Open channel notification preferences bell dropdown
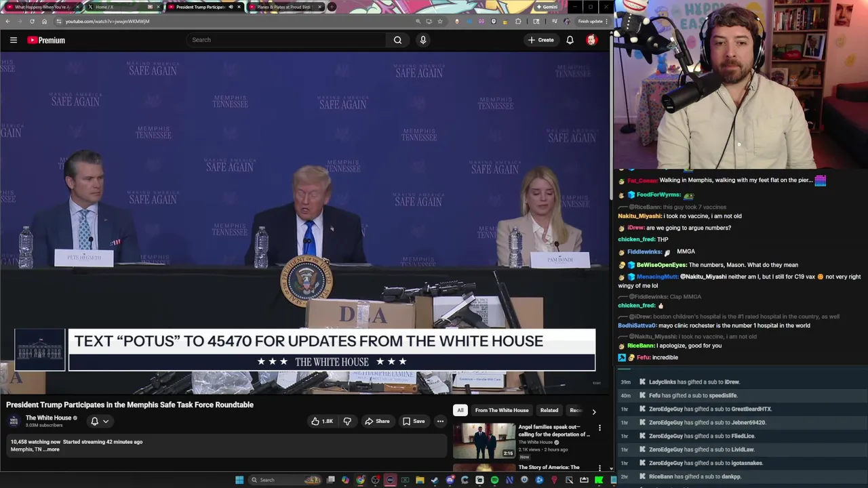 click(x=100, y=422)
